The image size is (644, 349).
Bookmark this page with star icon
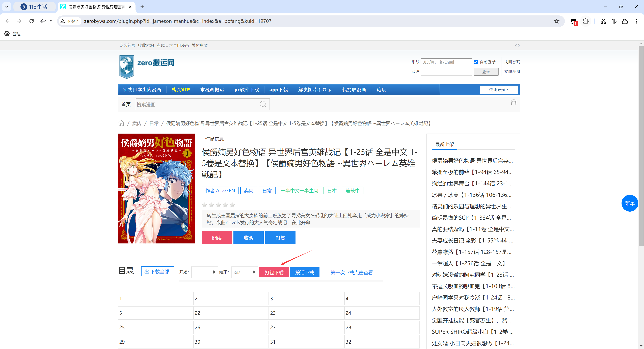pos(556,21)
